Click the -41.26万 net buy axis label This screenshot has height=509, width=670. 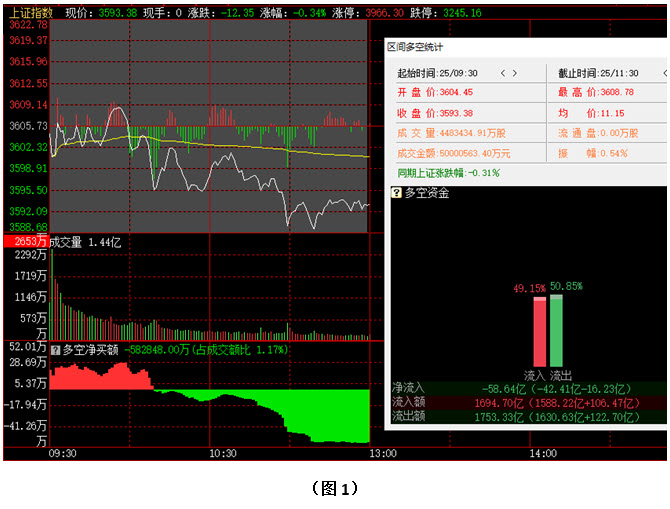pos(25,426)
